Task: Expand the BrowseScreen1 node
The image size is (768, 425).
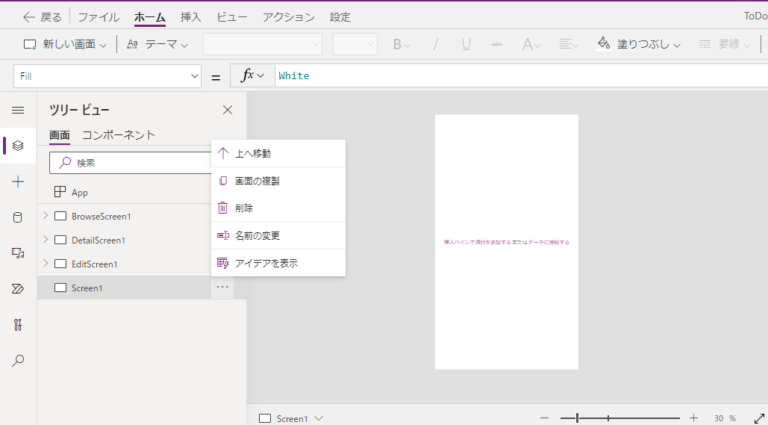Action: click(46, 215)
